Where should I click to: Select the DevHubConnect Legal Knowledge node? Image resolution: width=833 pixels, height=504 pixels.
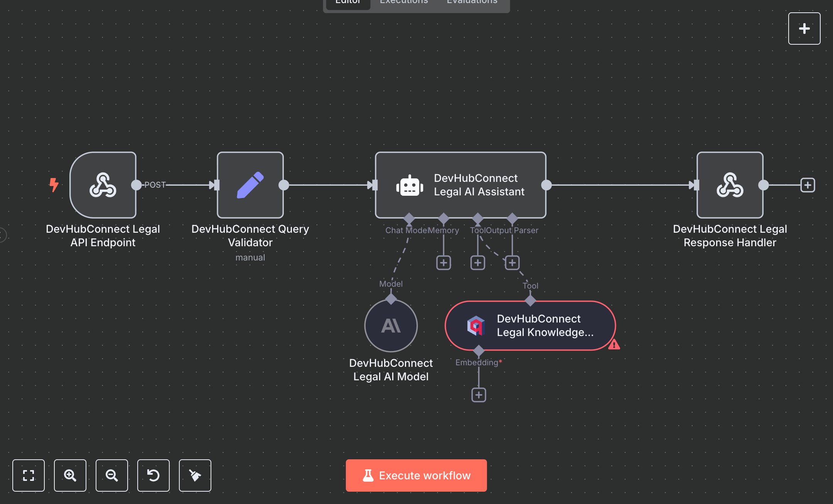pos(530,326)
